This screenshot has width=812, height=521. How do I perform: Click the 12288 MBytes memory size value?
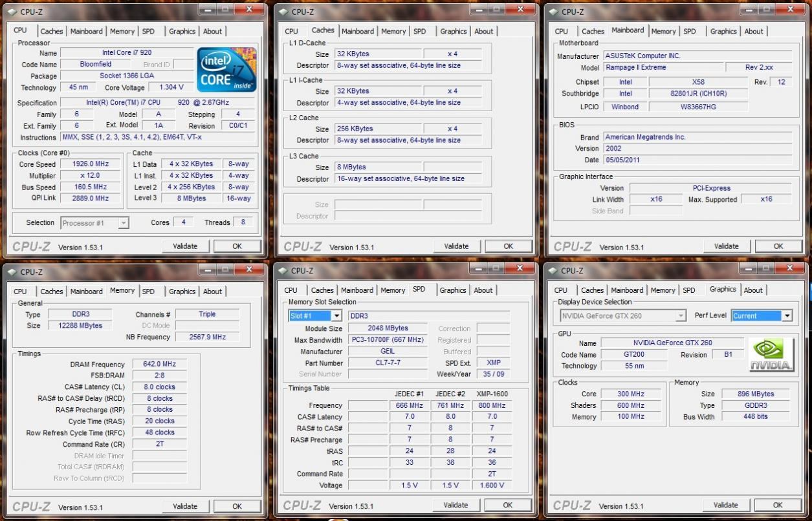[x=80, y=326]
